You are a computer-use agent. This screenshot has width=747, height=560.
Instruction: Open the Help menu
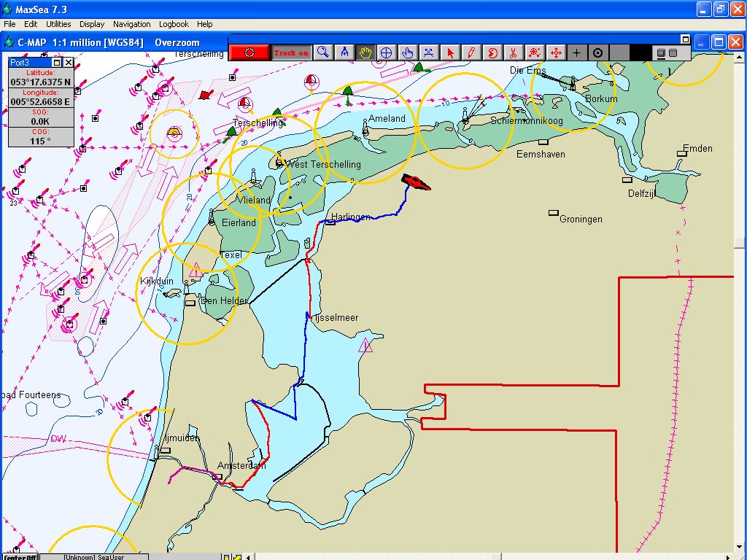pyautogui.click(x=205, y=24)
